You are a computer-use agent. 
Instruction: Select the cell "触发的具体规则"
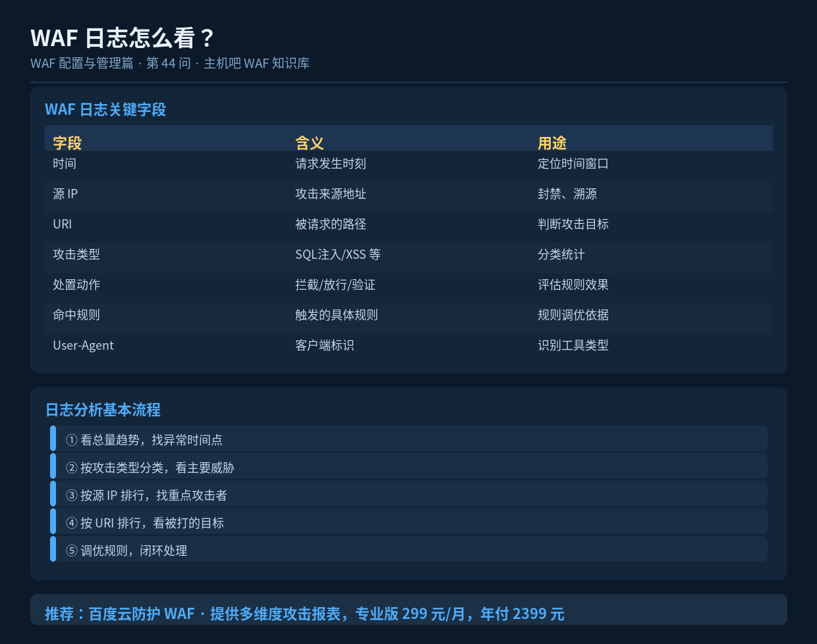[337, 315]
